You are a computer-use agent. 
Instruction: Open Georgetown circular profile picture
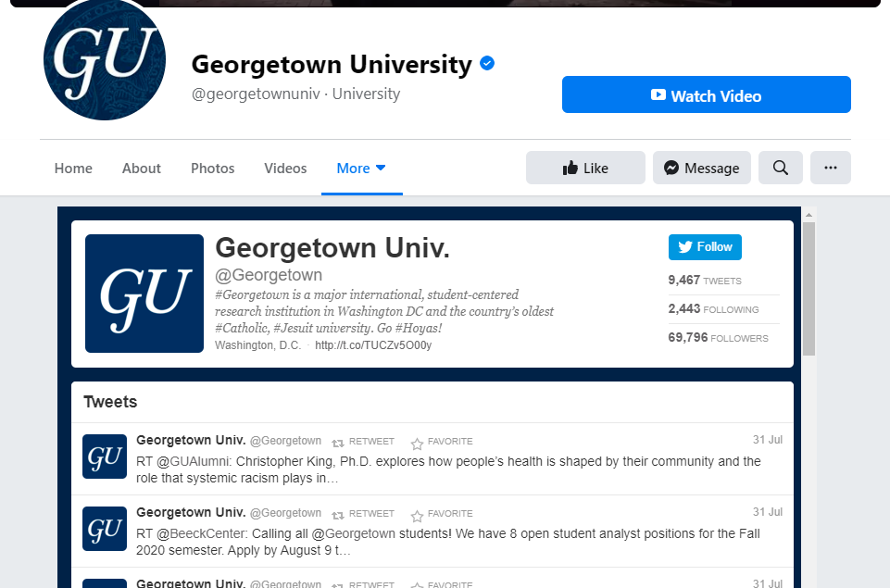(x=105, y=59)
